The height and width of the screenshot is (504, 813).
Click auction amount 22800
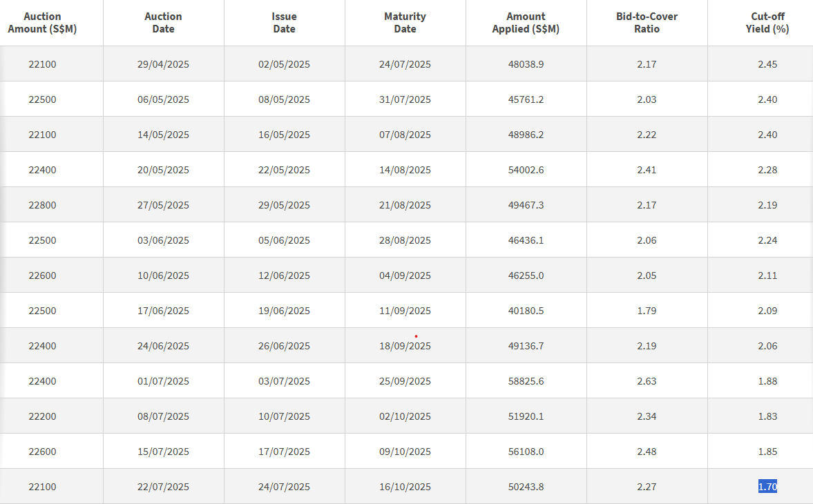42,205
